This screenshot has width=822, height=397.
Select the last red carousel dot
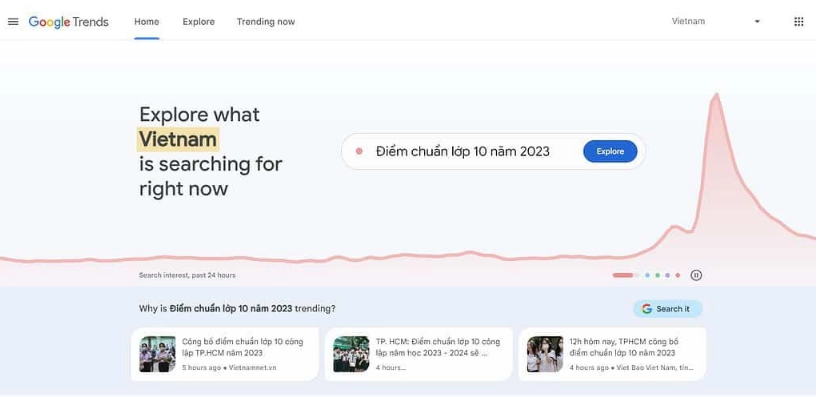point(677,275)
